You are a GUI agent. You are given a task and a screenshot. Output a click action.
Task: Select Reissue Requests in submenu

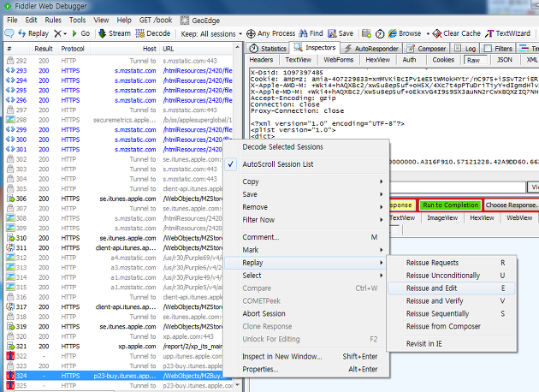(452, 263)
